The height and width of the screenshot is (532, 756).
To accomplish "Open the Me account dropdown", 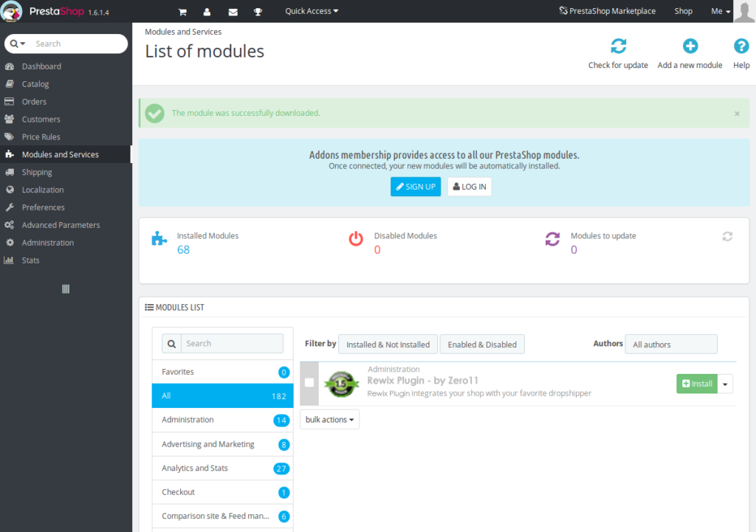I will [x=721, y=11].
